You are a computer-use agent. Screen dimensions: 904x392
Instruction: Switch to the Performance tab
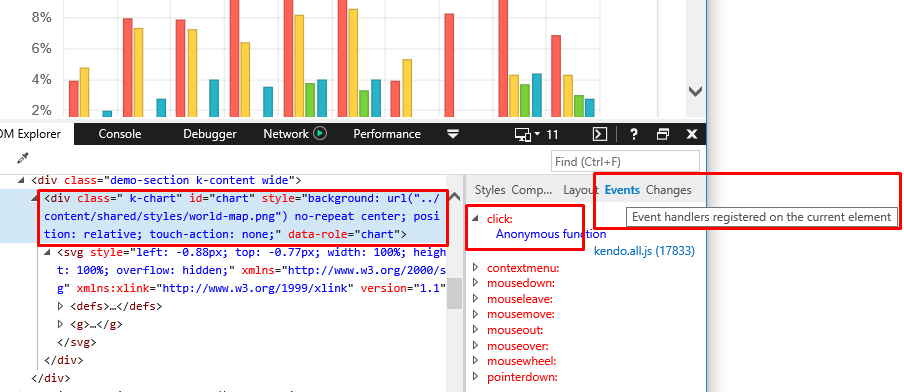387,134
